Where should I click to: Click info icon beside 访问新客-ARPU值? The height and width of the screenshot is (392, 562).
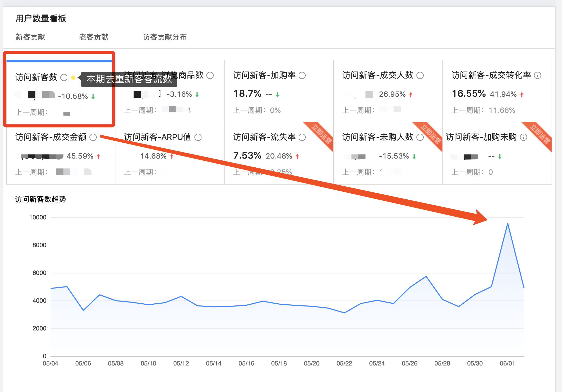coord(198,137)
